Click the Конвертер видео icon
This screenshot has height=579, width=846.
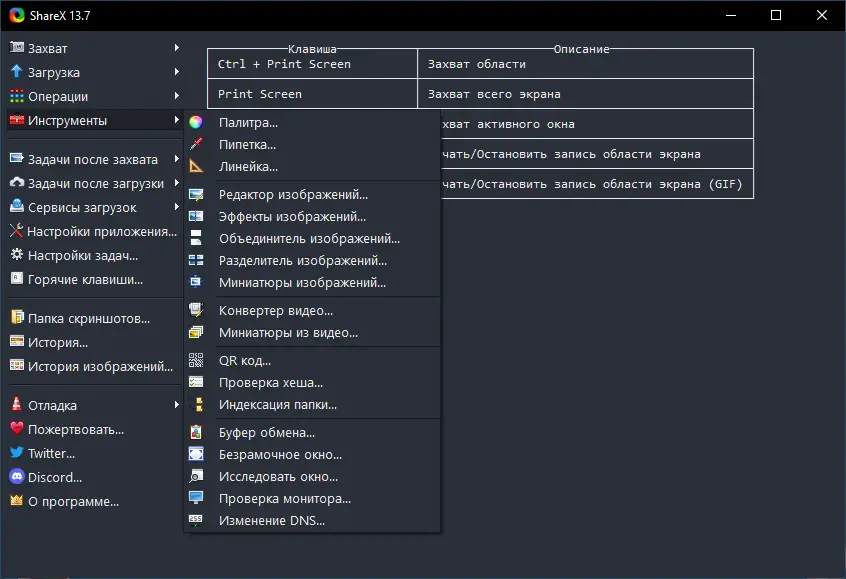pyautogui.click(x=196, y=311)
